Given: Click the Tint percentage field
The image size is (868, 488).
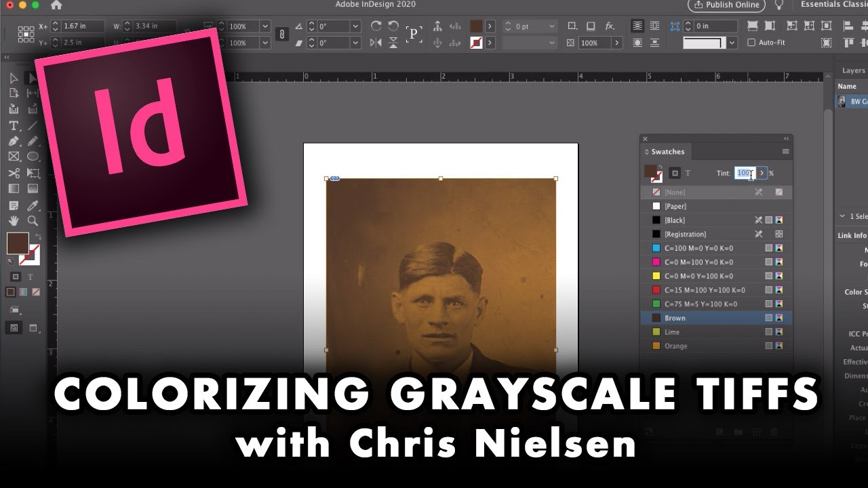Looking at the screenshot, I should 745,173.
